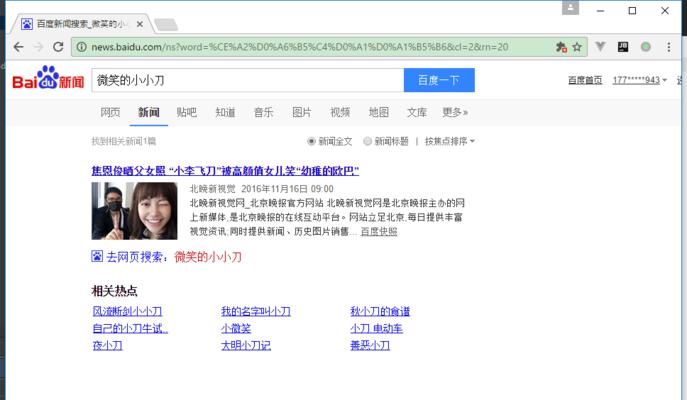Close the Baidu news search tab

tap(140, 24)
